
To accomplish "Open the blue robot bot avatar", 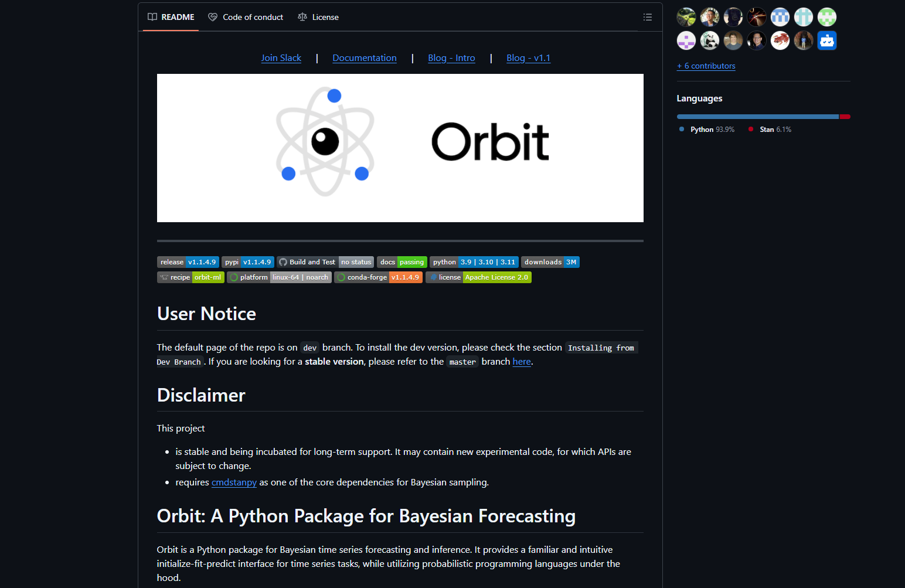I will click(827, 40).
